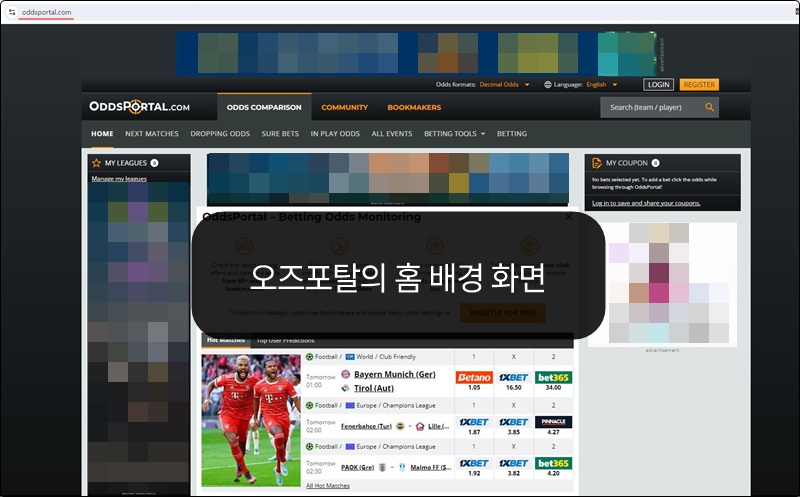Screen dimensions: 800x497
Task: Open the Tirol (Aut) link
Action: click(374, 388)
